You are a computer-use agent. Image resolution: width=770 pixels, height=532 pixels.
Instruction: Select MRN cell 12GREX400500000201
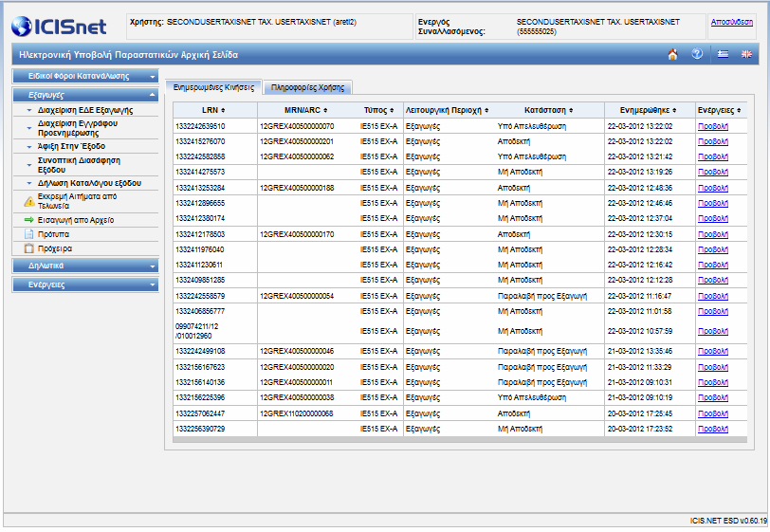pos(297,141)
